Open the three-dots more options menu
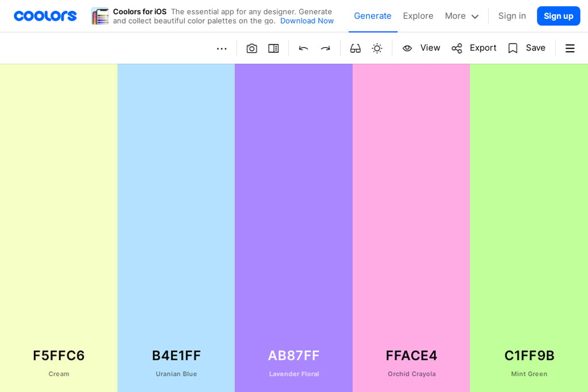 (x=222, y=48)
